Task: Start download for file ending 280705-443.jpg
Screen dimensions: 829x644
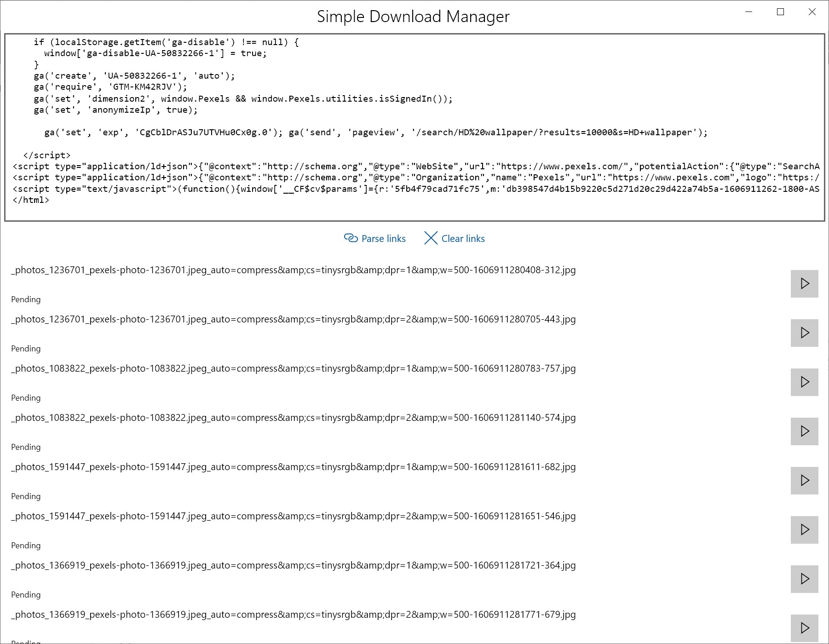Action: click(805, 333)
